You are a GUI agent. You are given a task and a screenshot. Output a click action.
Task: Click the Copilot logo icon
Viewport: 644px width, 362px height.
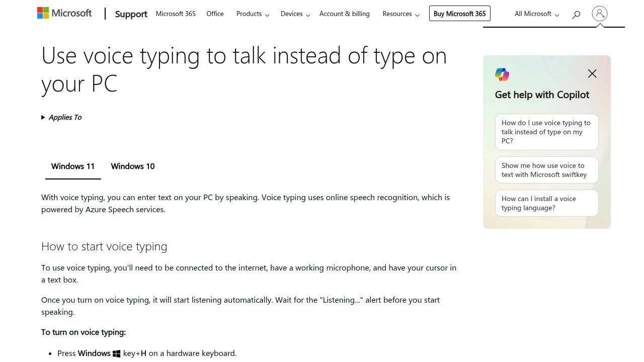pyautogui.click(x=502, y=74)
